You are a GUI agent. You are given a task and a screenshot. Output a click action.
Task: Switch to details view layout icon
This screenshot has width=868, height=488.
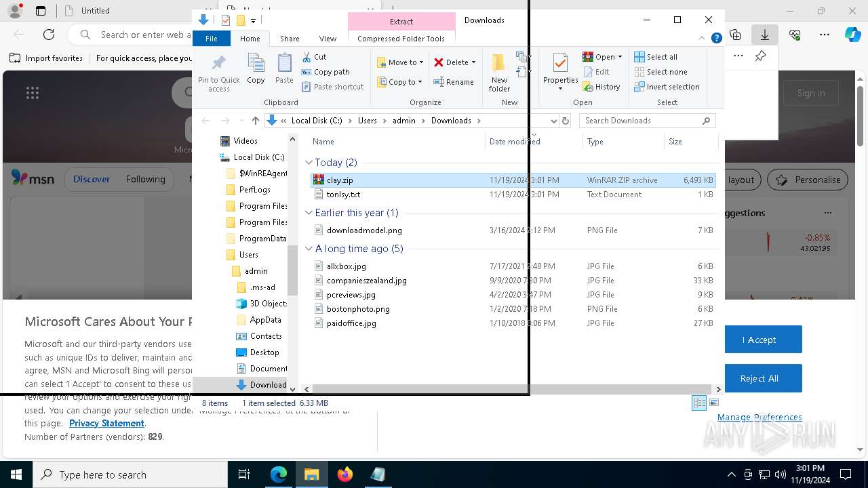pos(699,403)
